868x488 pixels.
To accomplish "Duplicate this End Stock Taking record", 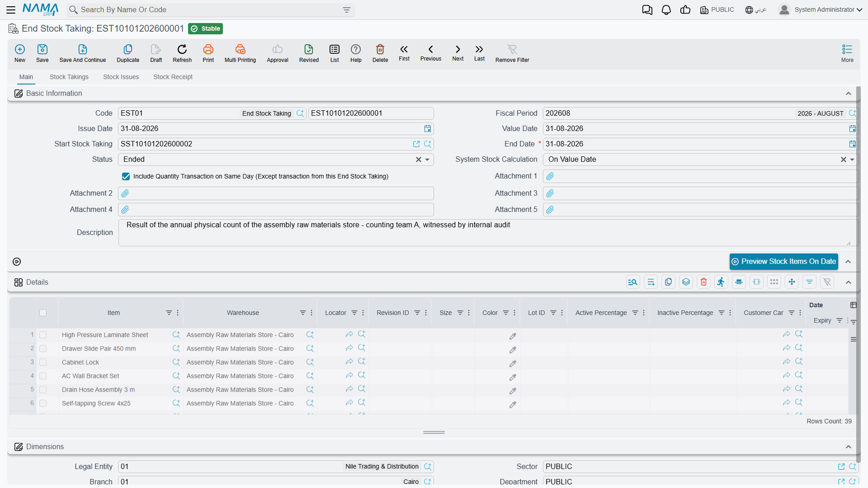I will (128, 53).
